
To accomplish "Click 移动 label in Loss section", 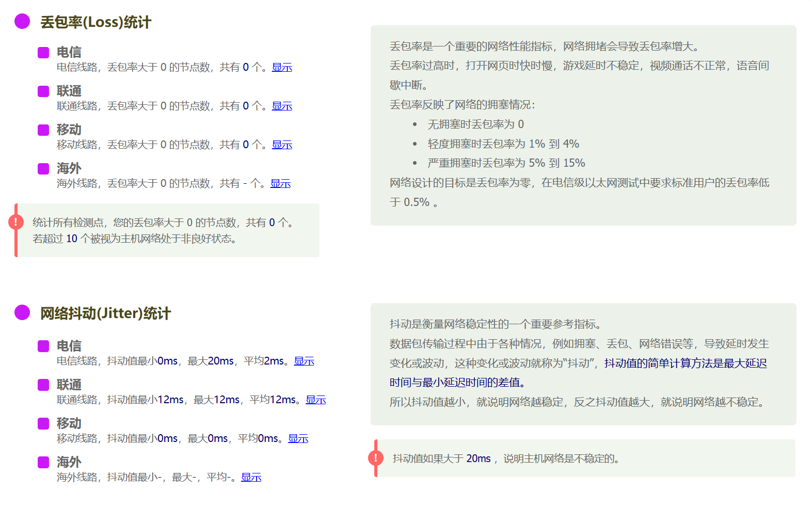I will [69, 130].
